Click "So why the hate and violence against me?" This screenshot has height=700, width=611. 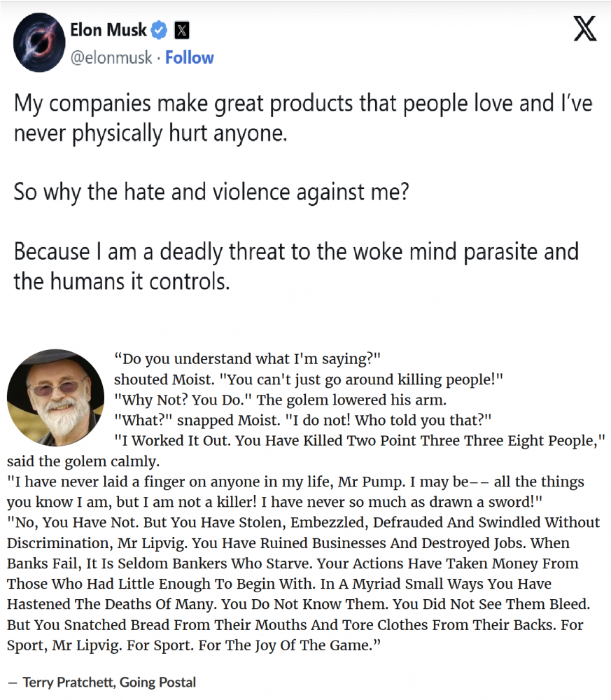click(x=211, y=192)
